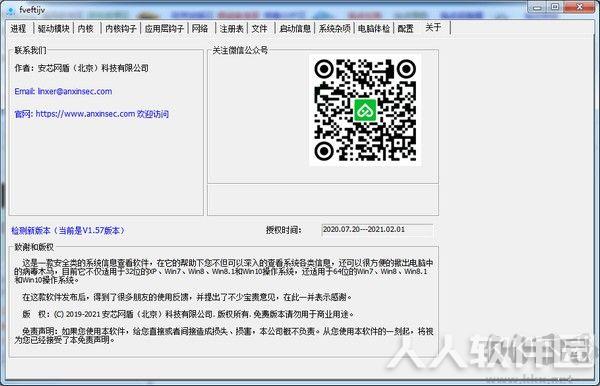Select the 文件 tab

[260, 29]
